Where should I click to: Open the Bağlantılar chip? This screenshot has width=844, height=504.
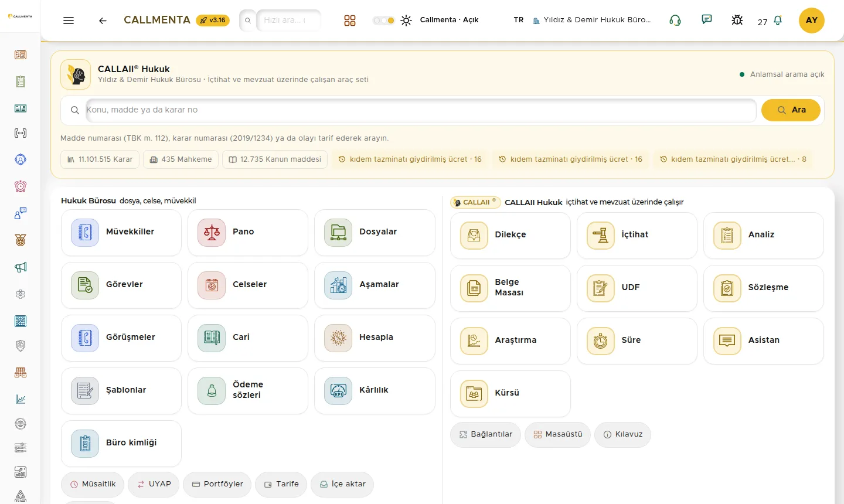tap(485, 435)
